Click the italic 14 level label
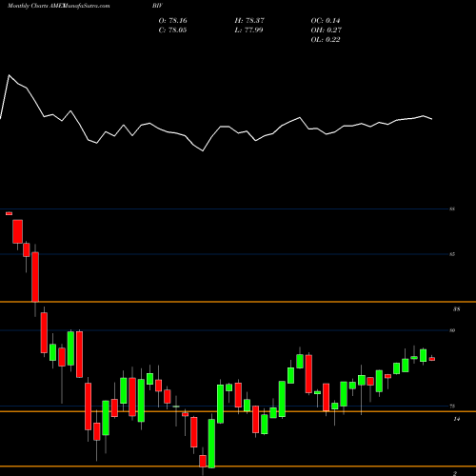Image resolution: width=476 pixels, height=476 pixels. pyautogui.click(x=456, y=419)
